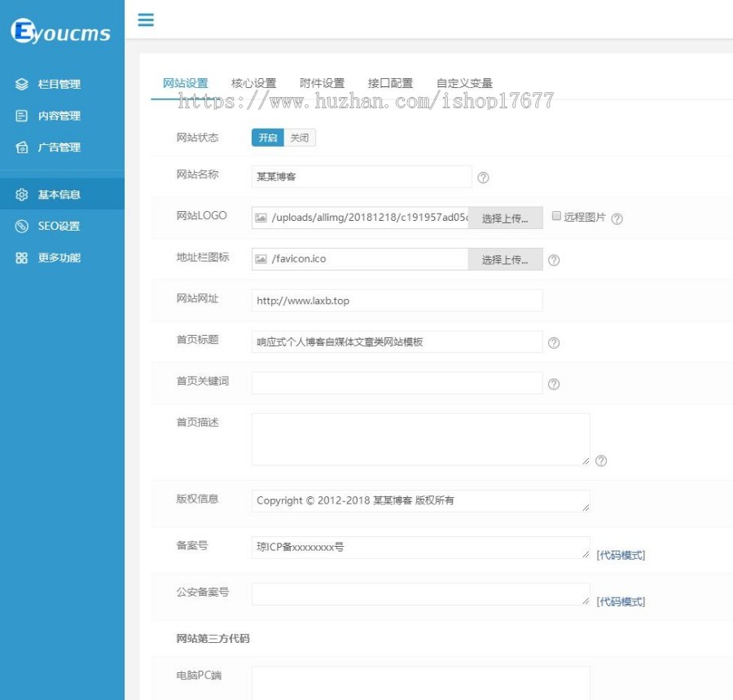Open 广告管理 in the sidebar

click(x=62, y=147)
